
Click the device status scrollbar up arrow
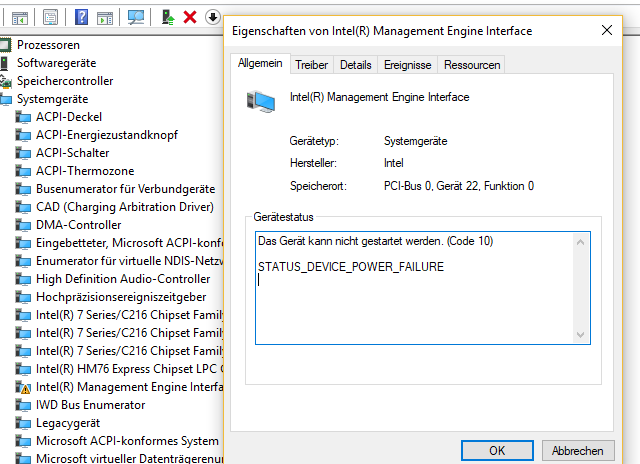[x=580, y=242]
